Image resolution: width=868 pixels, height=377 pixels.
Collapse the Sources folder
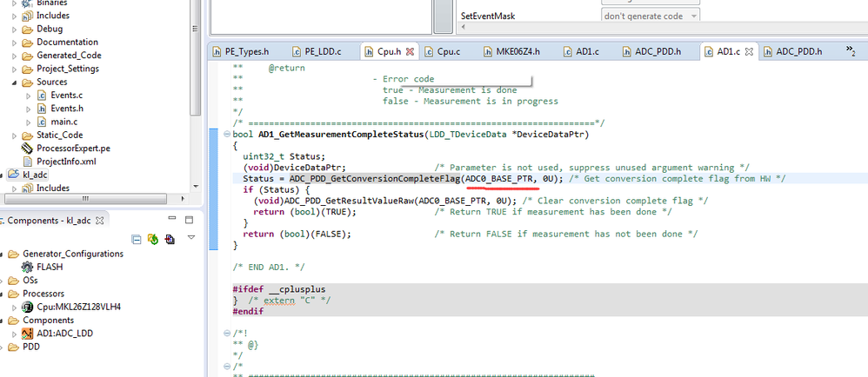(x=15, y=82)
